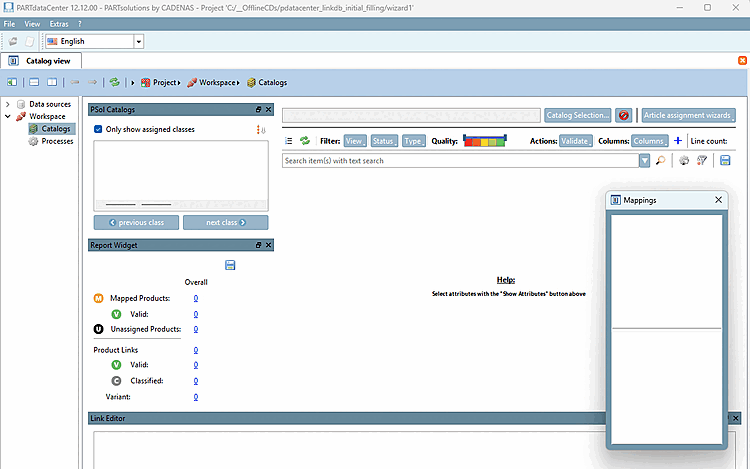
Task: Click the vertical split layout icon
Action: coord(52,82)
